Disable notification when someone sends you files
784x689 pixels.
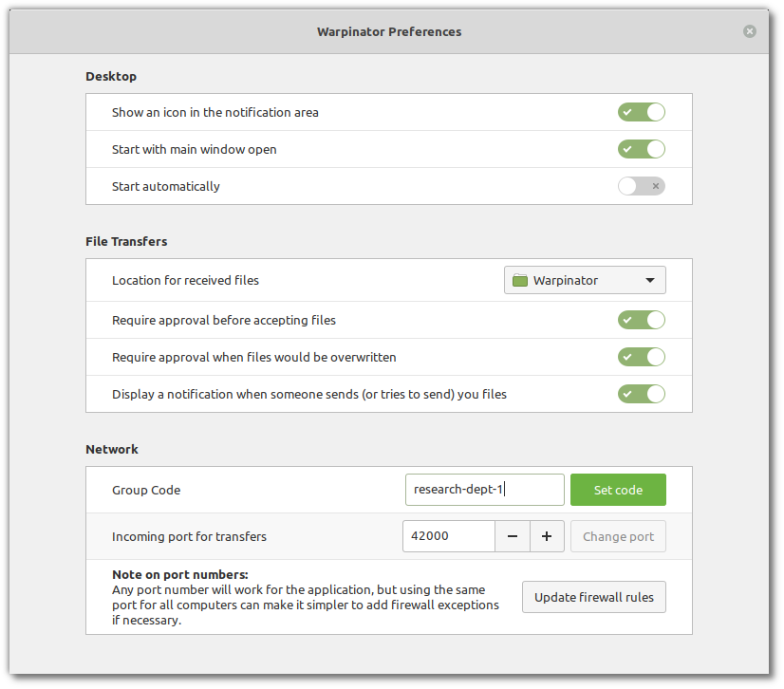click(x=641, y=394)
